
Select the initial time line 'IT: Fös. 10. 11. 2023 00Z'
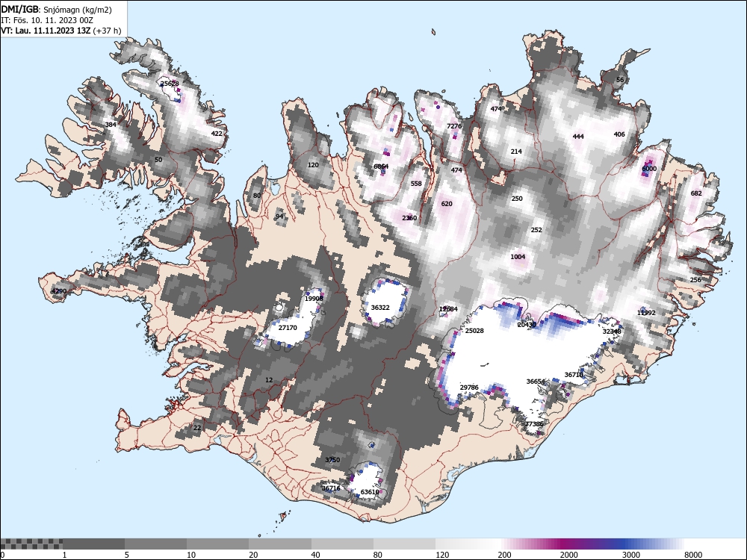point(47,20)
